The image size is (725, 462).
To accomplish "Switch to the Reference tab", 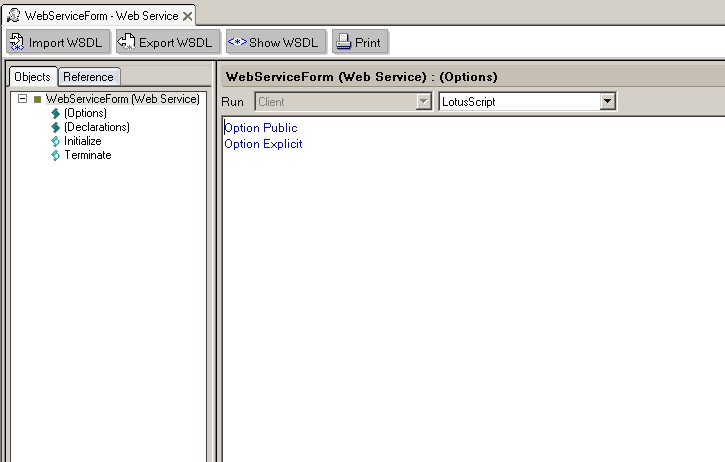I will coord(88,77).
